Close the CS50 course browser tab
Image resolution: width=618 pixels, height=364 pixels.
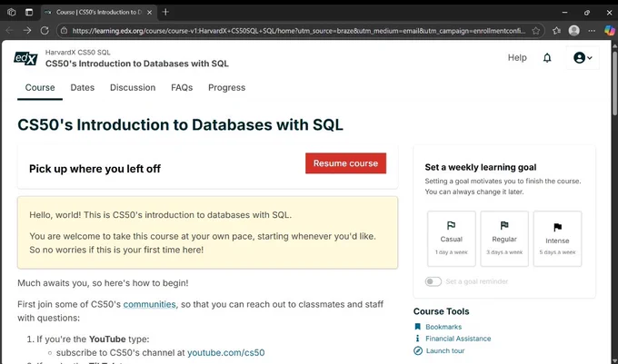(x=149, y=12)
